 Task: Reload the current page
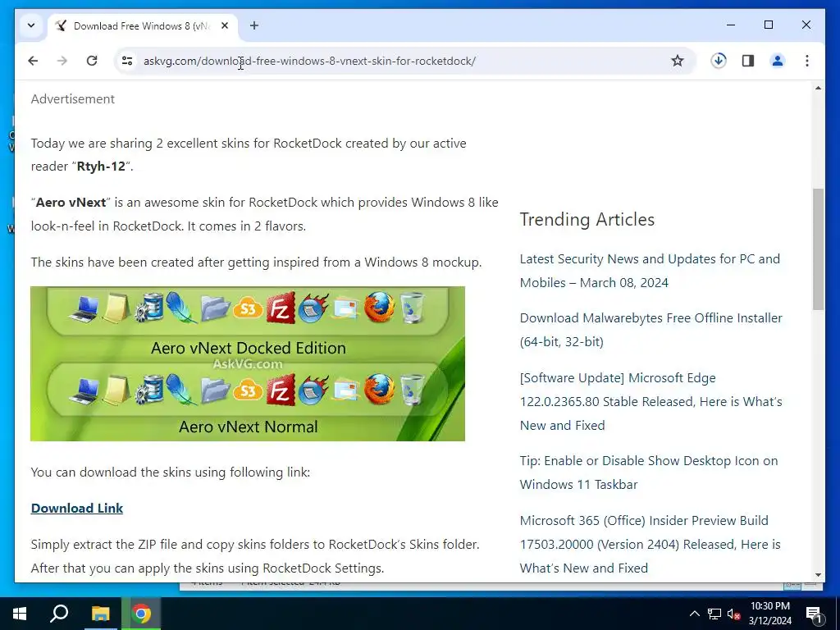tap(92, 61)
